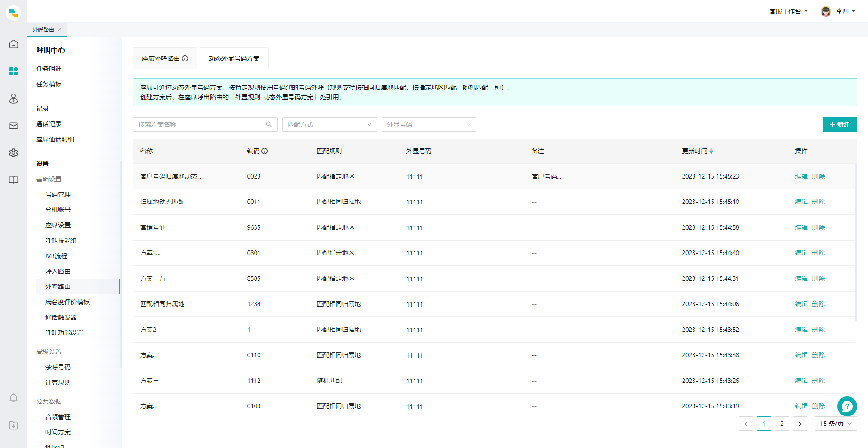Open the home icon in left rail
Viewport: 868px width, 448px height.
coord(14,44)
